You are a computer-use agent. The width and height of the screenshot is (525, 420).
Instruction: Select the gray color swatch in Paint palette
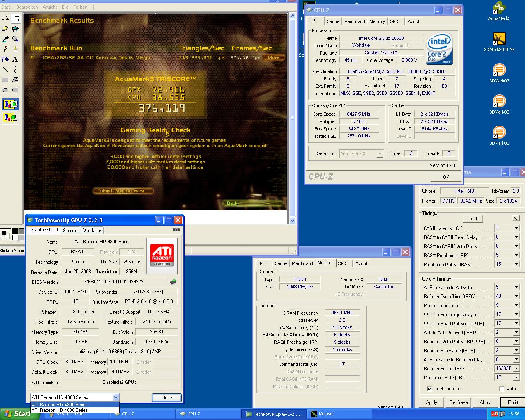click(22, 231)
